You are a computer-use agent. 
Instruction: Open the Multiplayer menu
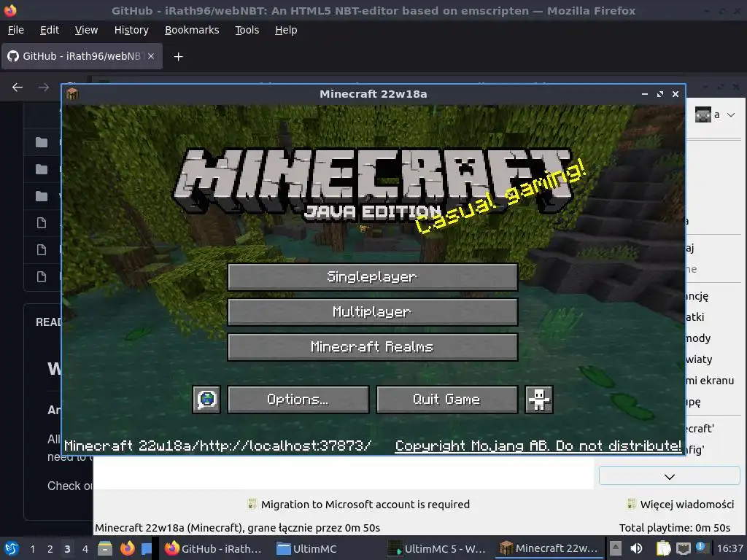373,312
